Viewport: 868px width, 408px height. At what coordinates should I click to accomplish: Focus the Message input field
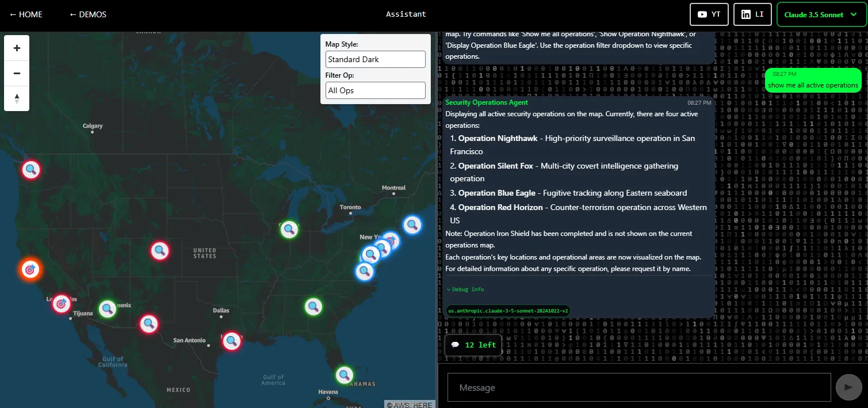[x=639, y=387]
